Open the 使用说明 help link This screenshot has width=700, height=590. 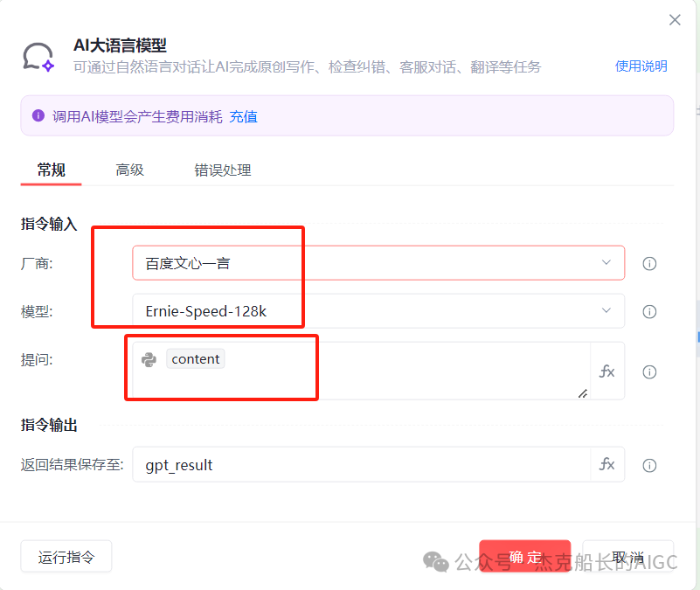click(641, 66)
